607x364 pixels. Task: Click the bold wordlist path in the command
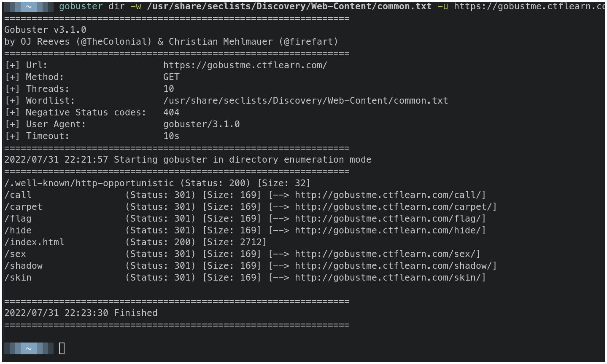[x=289, y=6]
